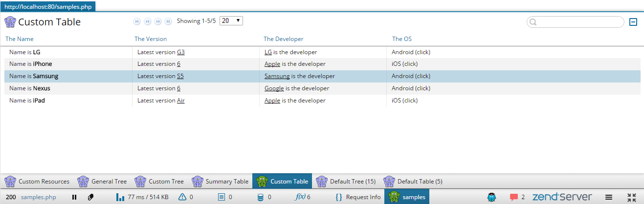Open the Google developer link
The image size is (644, 204).
pos(274,88)
